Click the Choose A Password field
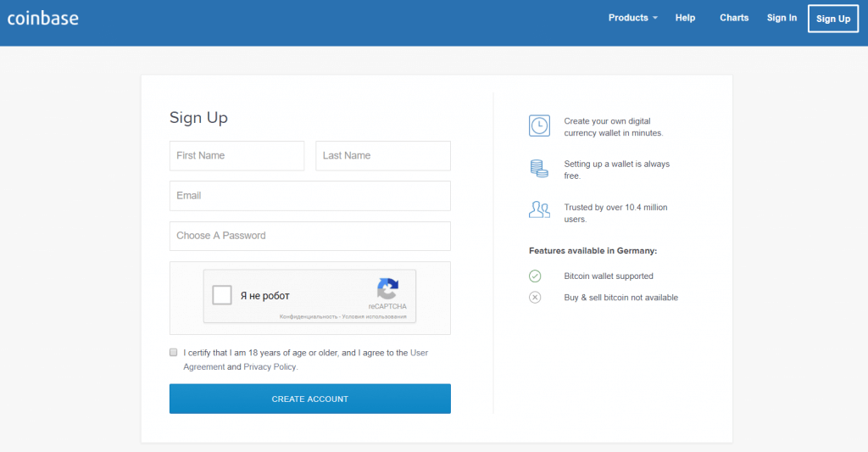This screenshot has width=868, height=452. [310, 236]
